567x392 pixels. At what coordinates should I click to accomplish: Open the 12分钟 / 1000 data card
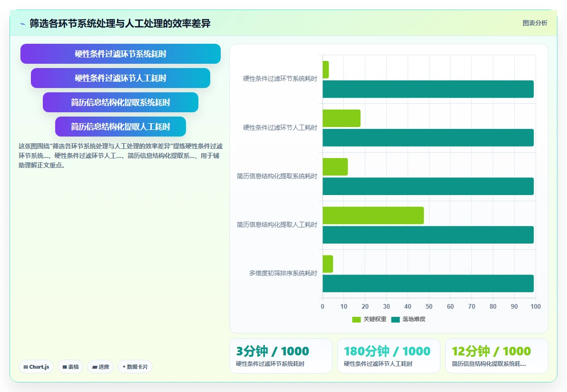(497, 356)
